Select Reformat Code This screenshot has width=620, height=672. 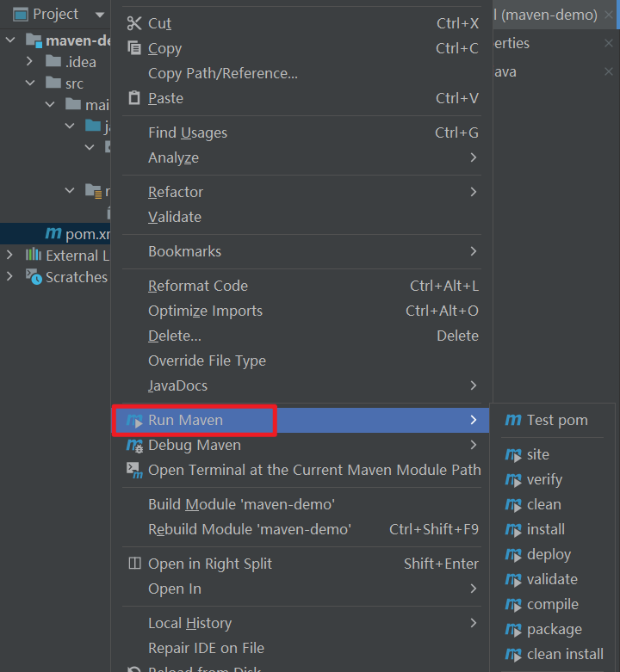click(198, 286)
